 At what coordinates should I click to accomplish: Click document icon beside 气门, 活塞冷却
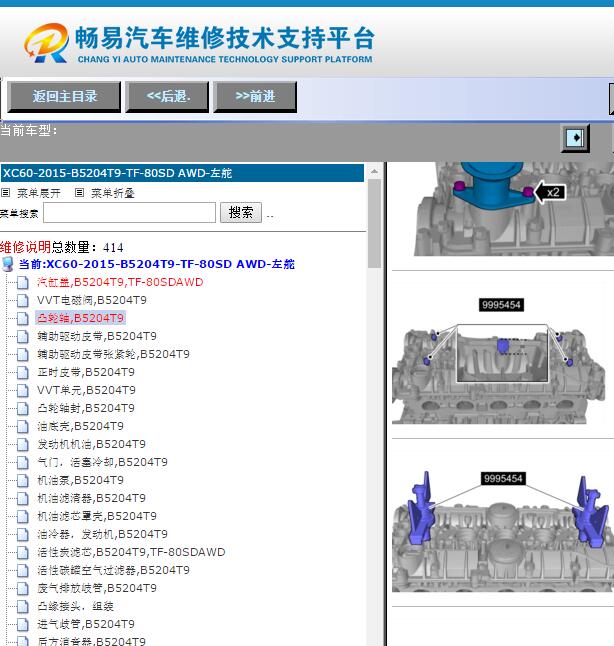click(23, 462)
